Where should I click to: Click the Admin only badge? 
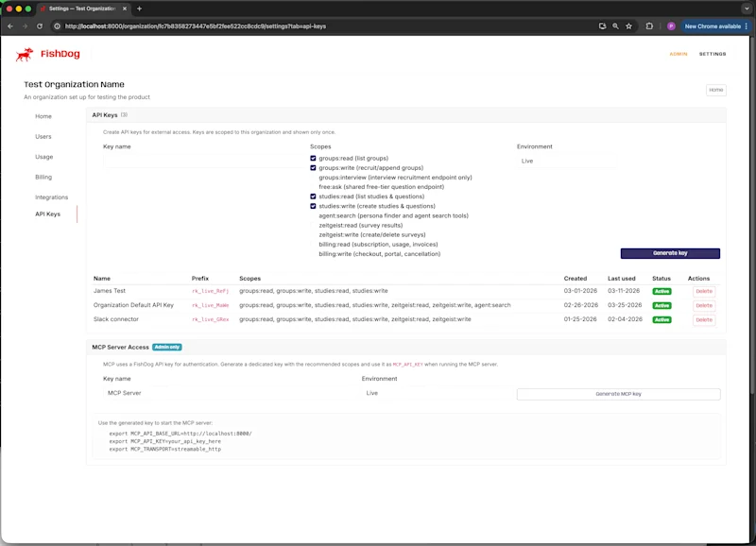(167, 347)
